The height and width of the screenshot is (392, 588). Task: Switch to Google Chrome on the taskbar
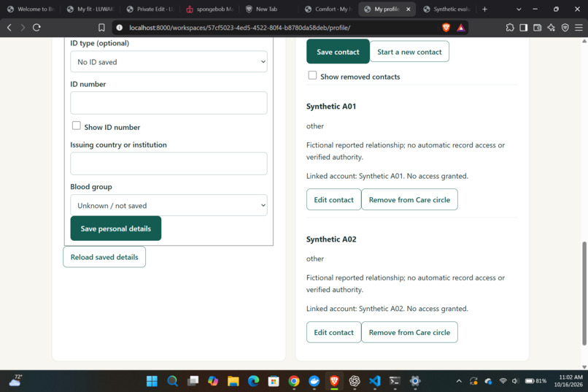tap(294, 381)
